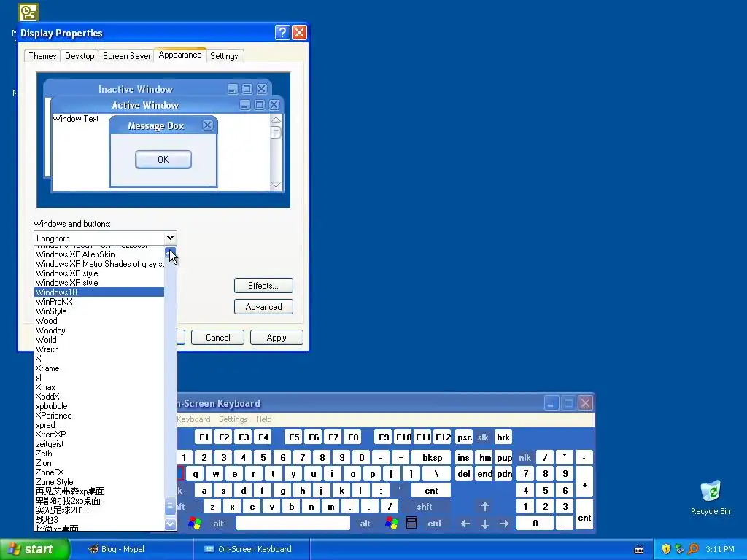Click the main ent key beside the apostrophe key

[431, 491]
